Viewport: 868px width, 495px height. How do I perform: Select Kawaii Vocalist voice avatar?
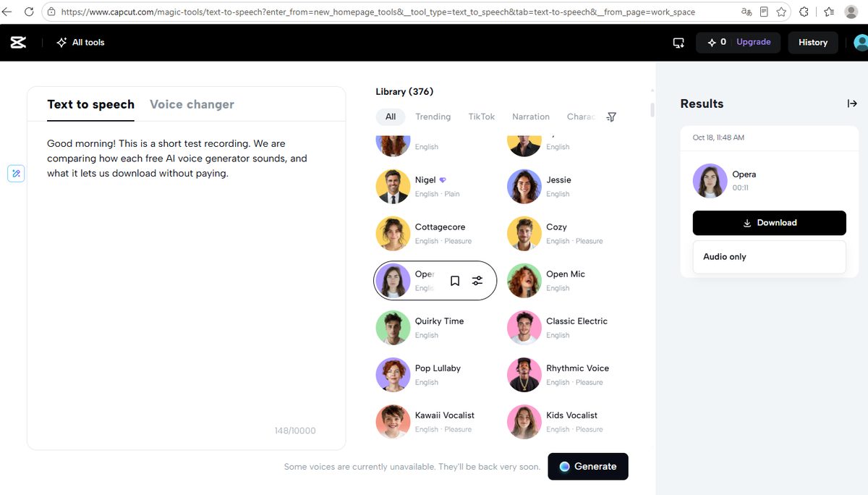pyautogui.click(x=393, y=421)
